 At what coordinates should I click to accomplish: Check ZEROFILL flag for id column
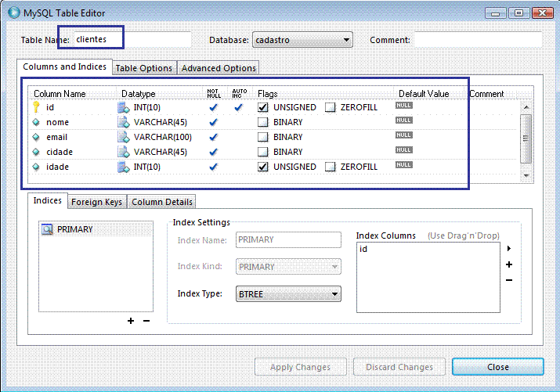[x=331, y=107]
